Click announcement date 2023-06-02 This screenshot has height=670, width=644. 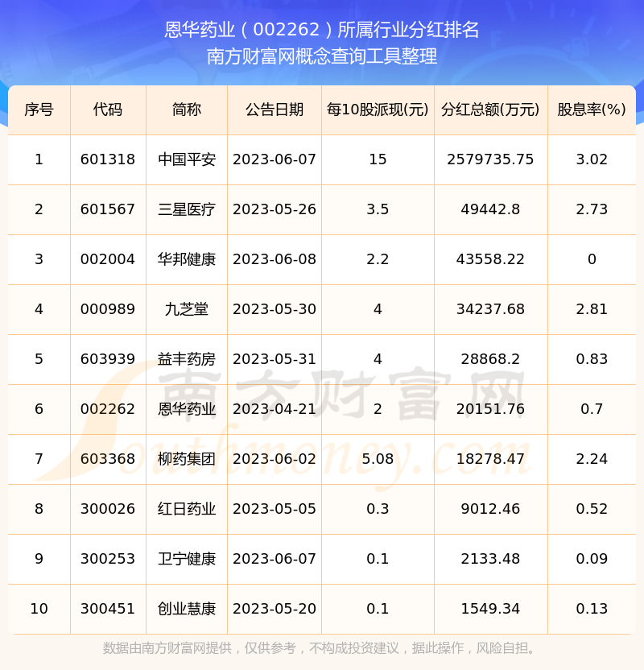coord(275,459)
